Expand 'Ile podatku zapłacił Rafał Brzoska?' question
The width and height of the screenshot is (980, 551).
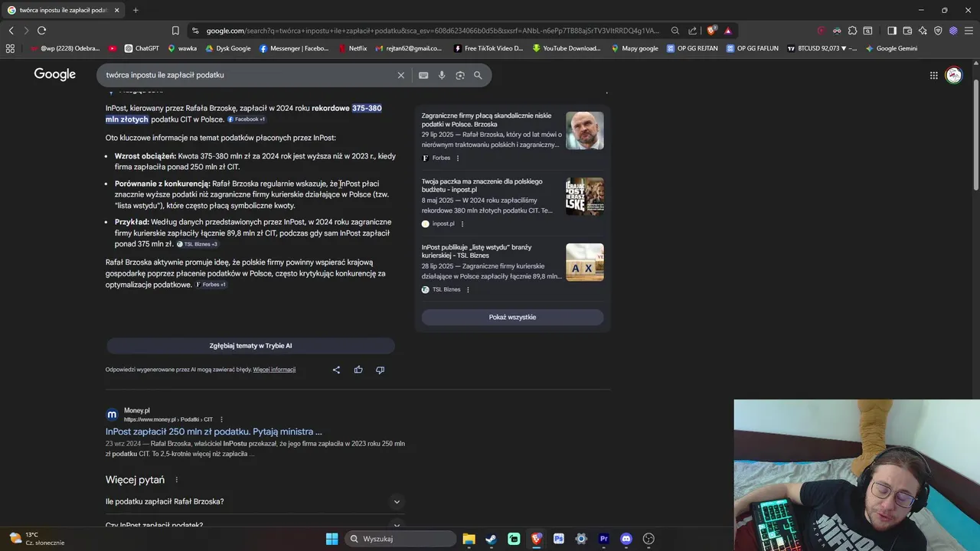click(x=255, y=501)
